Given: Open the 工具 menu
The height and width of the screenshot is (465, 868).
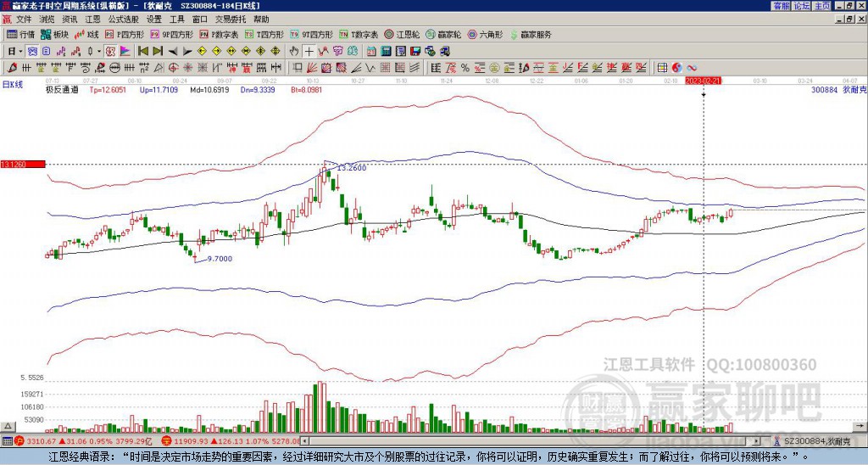Looking at the screenshot, I should point(176,20).
